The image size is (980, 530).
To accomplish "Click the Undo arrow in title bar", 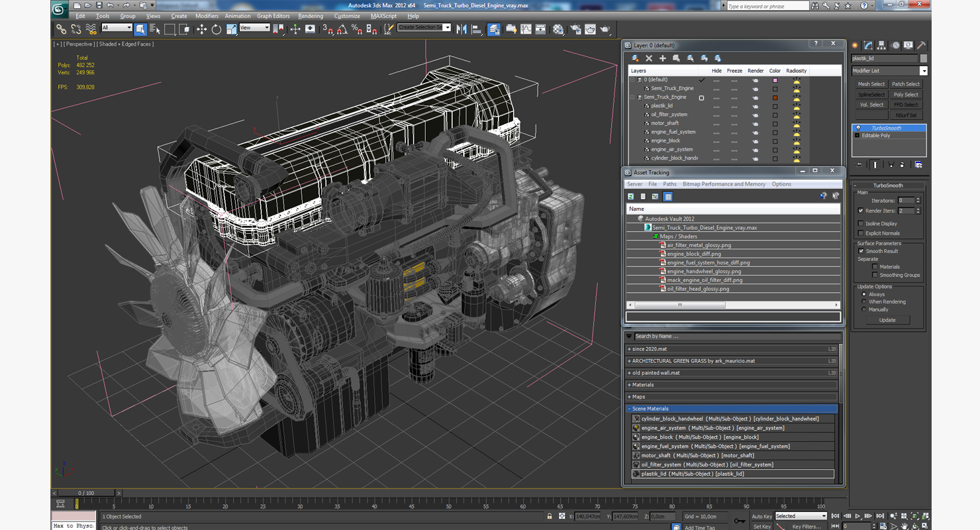I will [x=110, y=5].
